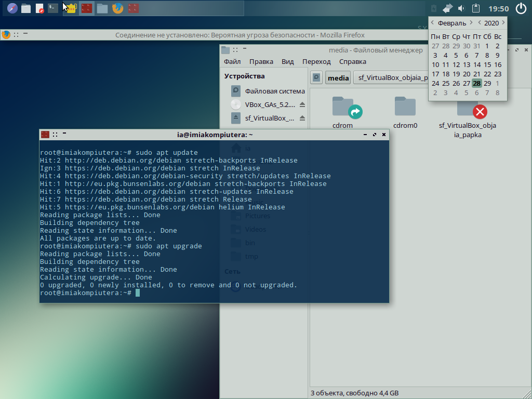Go to previous month in calendar

pos(432,23)
